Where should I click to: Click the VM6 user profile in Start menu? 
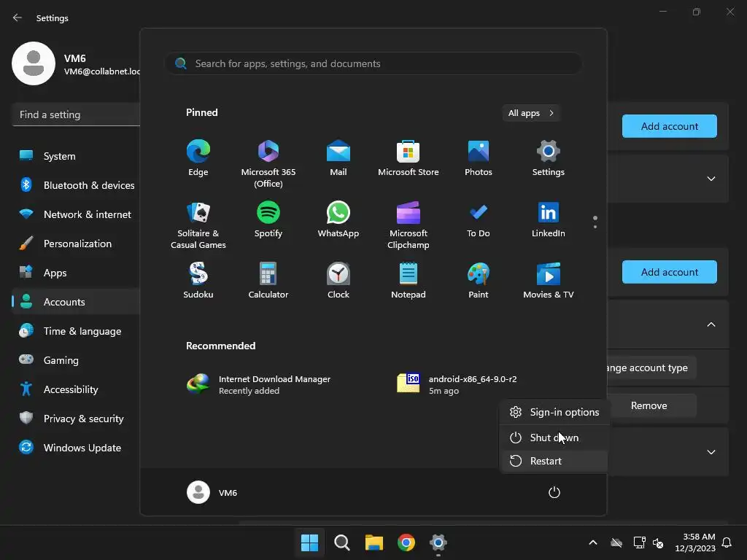click(212, 492)
